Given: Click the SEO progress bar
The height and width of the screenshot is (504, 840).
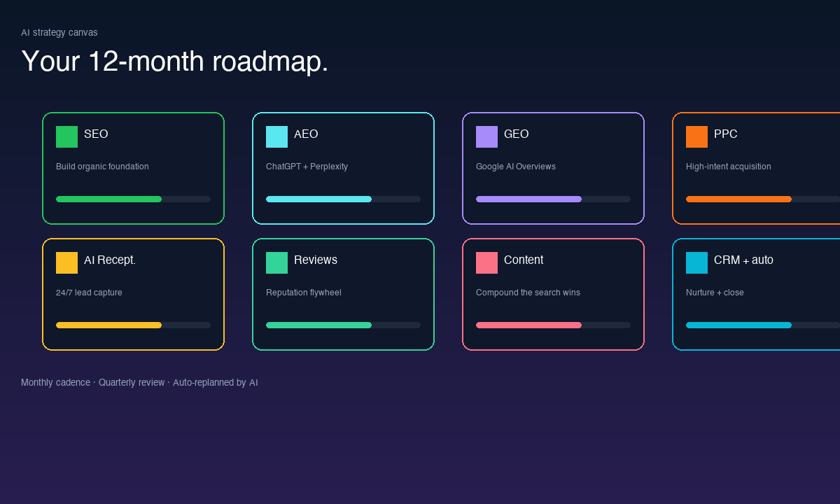Looking at the screenshot, I should coord(133,199).
